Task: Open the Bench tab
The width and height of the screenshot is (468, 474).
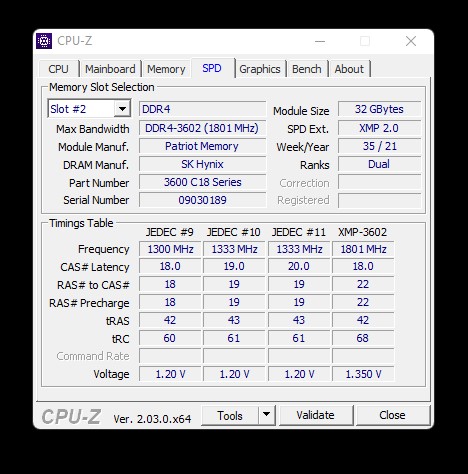Action: [x=307, y=69]
